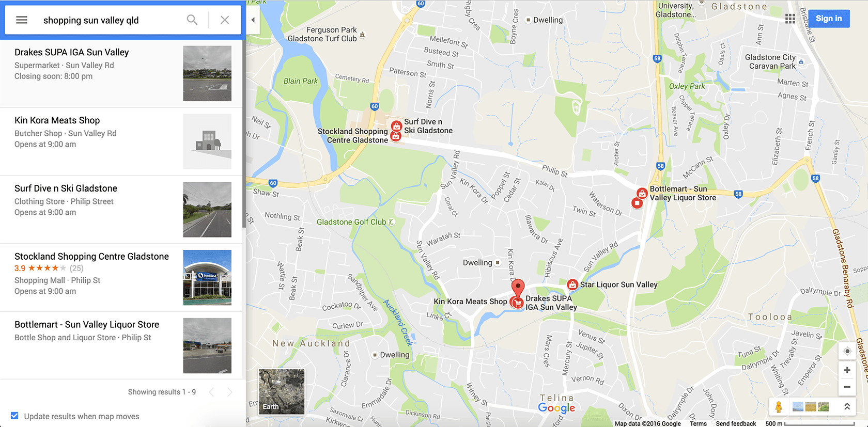Open Drakes SUPA IGA Sun Valley result
The image size is (868, 427).
pyautogui.click(x=121, y=73)
